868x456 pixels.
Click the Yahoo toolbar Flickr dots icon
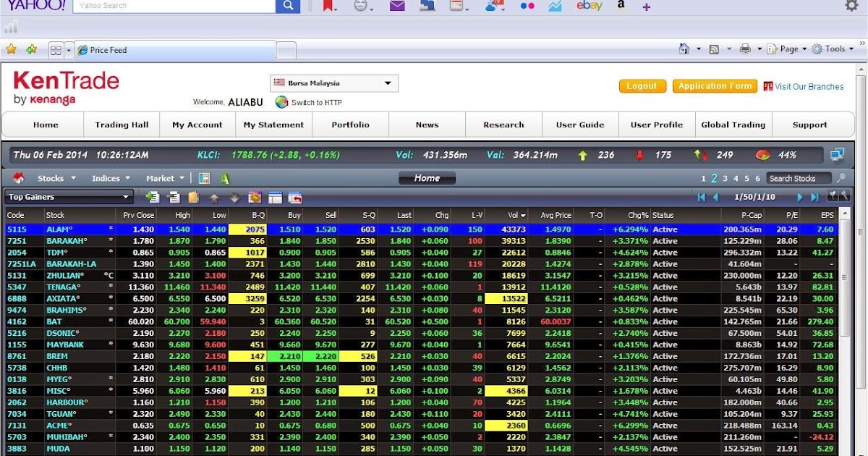tap(527, 6)
